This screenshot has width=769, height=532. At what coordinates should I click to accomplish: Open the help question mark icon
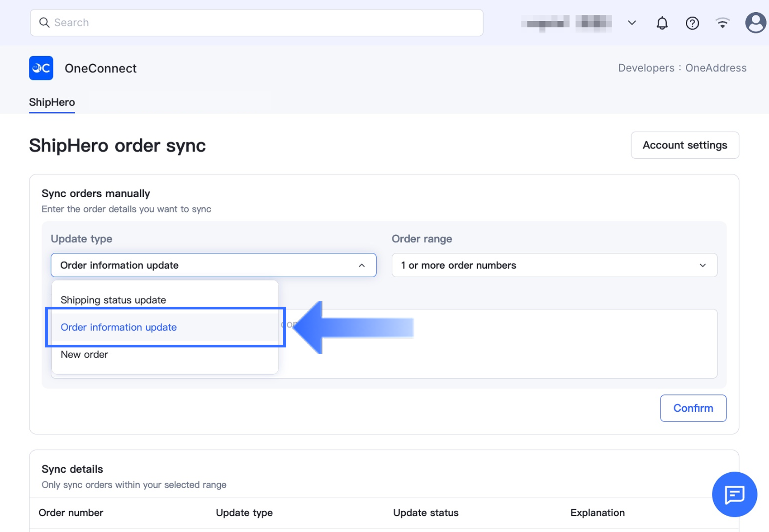tap(692, 23)
